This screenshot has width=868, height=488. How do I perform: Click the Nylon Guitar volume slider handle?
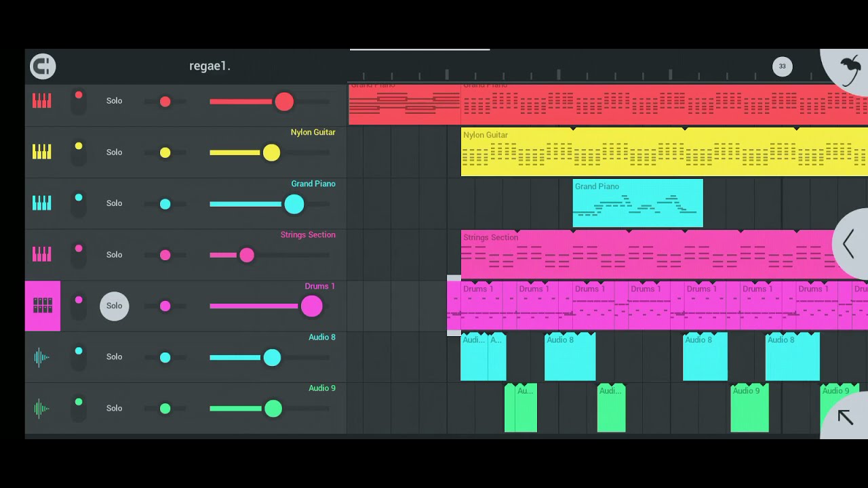coord(271,152)
